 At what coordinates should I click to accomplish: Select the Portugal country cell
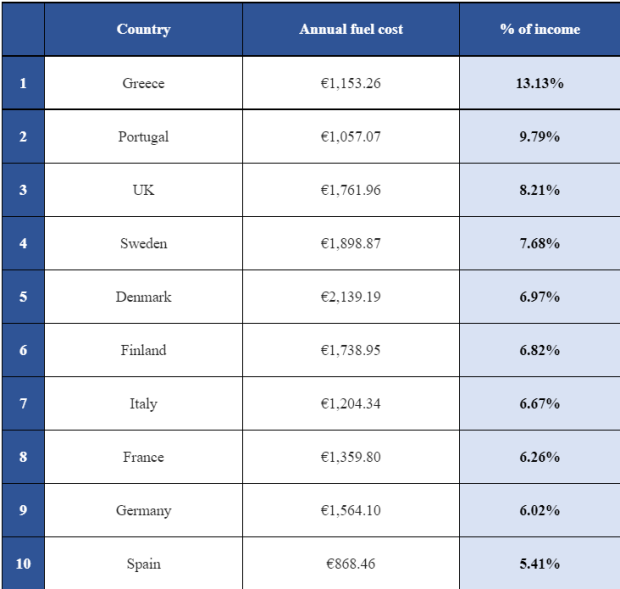143,137
